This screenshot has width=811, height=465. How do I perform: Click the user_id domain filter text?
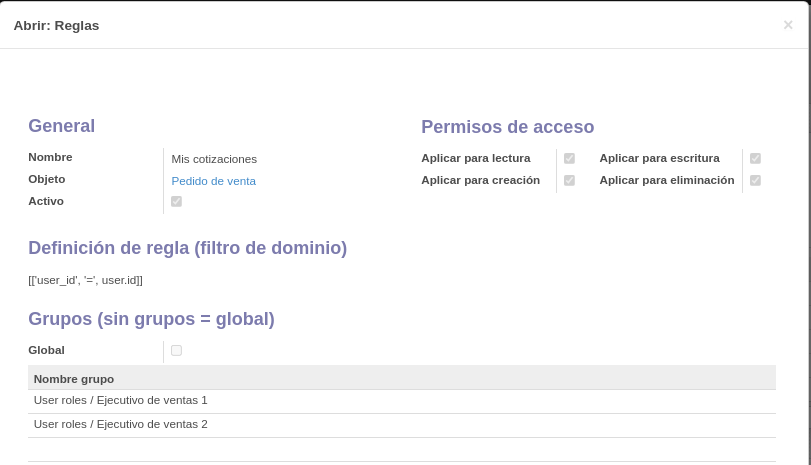tap(85, 280)
